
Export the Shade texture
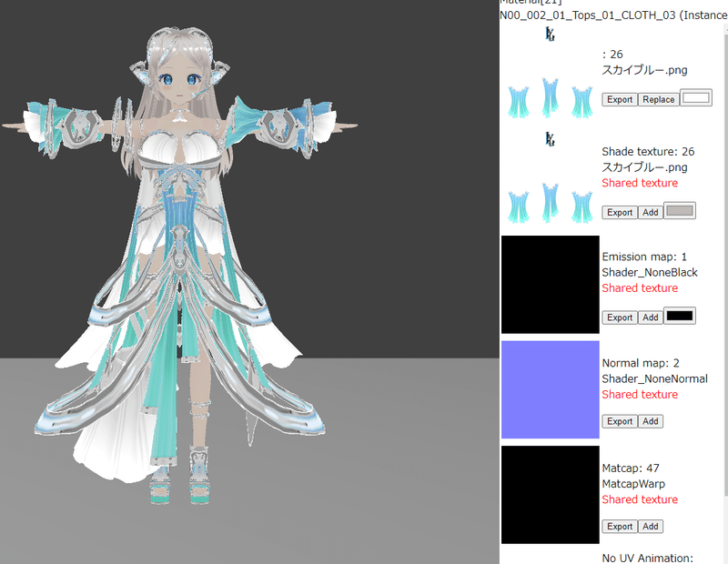pos(620,212)
